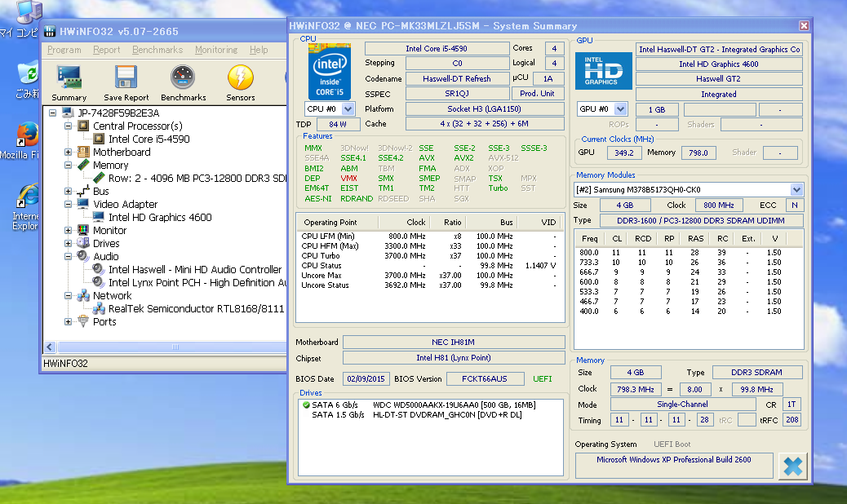Click the Ports tree icon
The image size is (847, 504).
83,321
